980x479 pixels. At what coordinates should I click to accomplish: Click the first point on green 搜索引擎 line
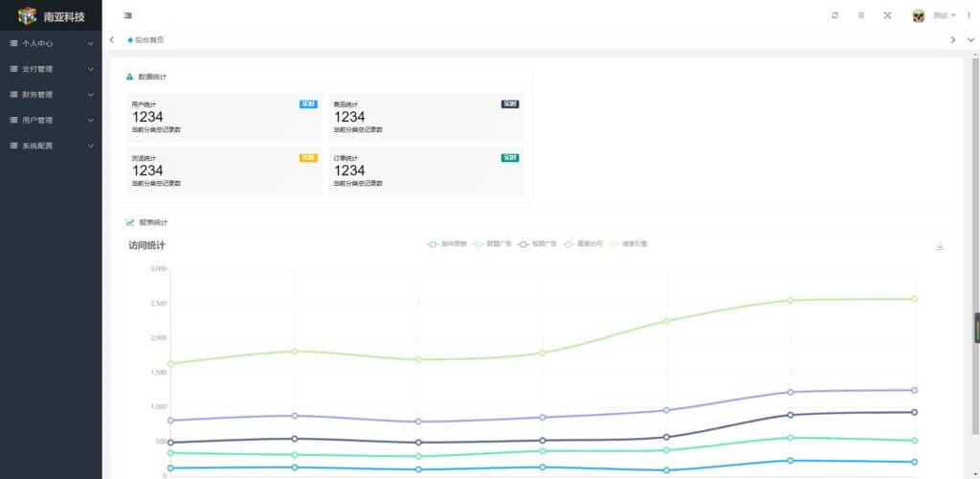[x=170, y=364]
